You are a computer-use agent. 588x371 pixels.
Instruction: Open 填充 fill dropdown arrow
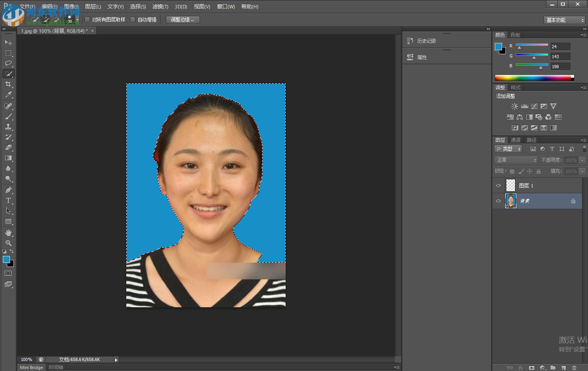582,171
